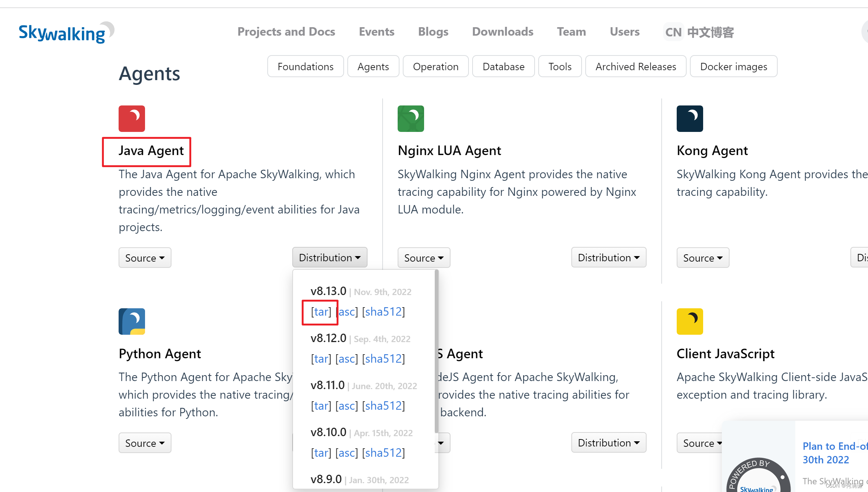This screenshot has height=492, width=868.
Task: Open Kong Agent Source dropdown
Action: pos(702,258)
